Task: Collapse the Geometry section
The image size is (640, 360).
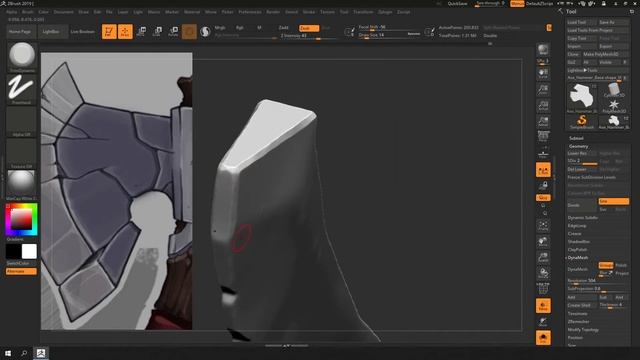Action: point(579,146)
